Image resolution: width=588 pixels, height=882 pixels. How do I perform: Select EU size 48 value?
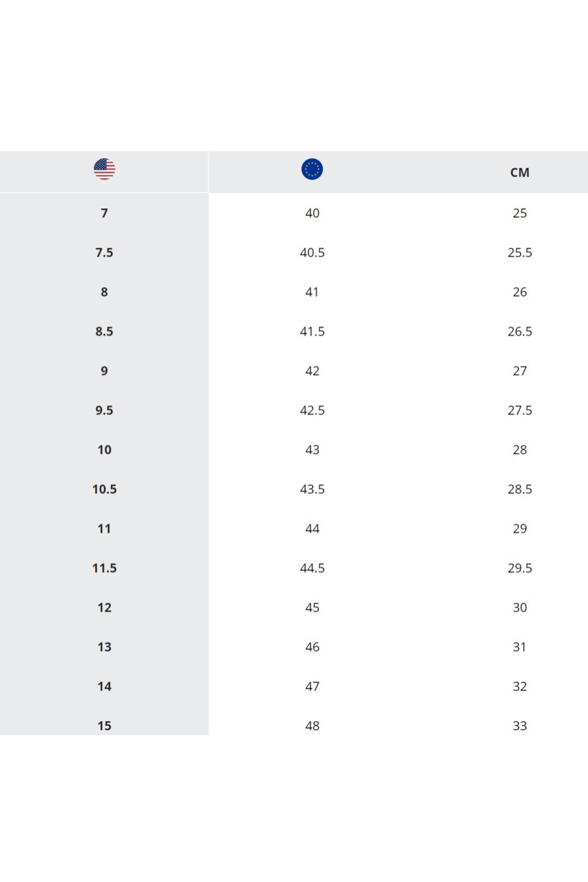[x=312, y=726]
